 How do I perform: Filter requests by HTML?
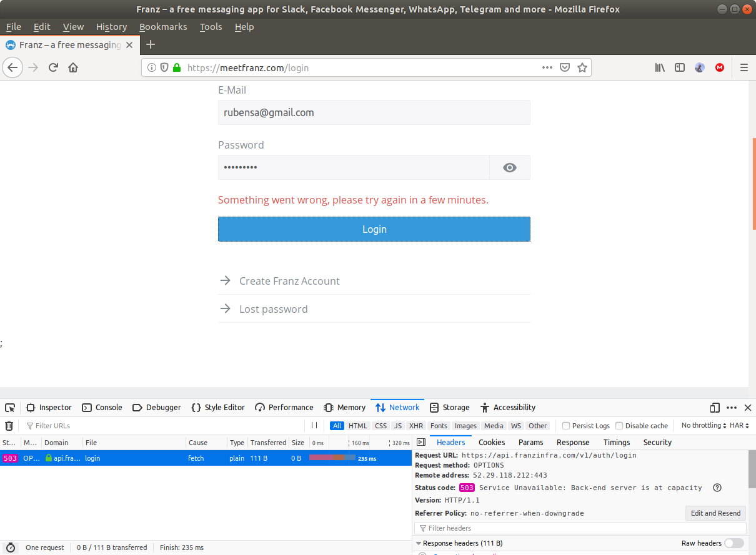tap(358, 426)
